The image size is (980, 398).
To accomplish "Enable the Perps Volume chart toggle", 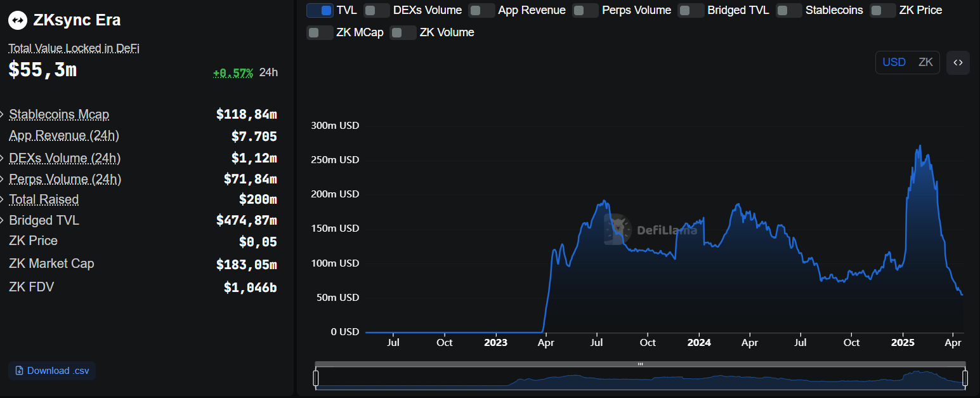I will pyautogui.click(x=585, y=10).
